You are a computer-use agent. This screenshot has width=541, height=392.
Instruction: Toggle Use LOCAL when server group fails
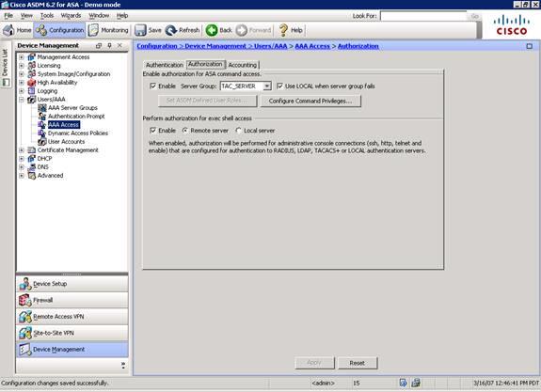point(279,86)
